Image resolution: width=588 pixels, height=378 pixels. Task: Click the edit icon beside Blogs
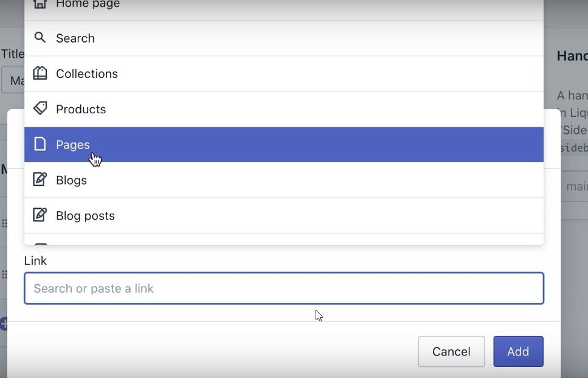(x=40, y=180)
